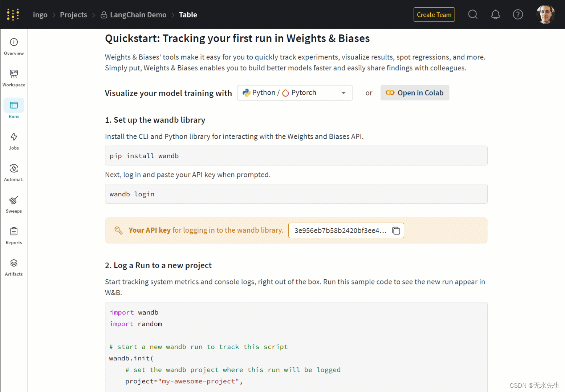Click the API key field
Image resolution: width=565 pixels, height=392 pixels.
click(346, 230)
